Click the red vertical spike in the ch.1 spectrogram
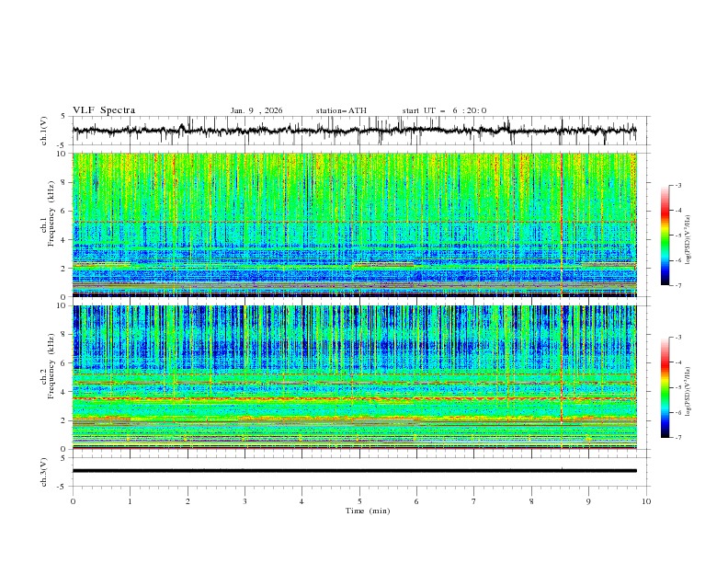Screen dimensions: 728x563 pyautogui.click(x=562, y=224)
